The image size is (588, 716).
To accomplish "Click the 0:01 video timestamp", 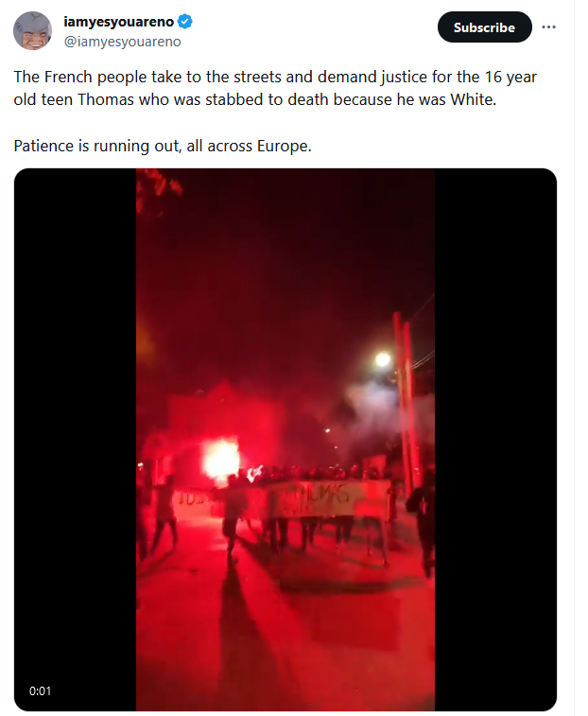I will [x=40, y=690].
